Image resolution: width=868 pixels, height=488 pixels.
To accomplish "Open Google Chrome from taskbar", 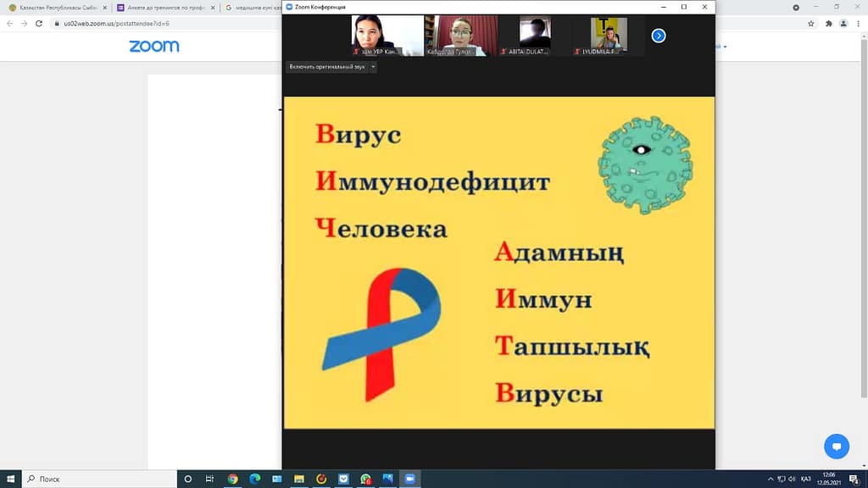I will 233,479.
